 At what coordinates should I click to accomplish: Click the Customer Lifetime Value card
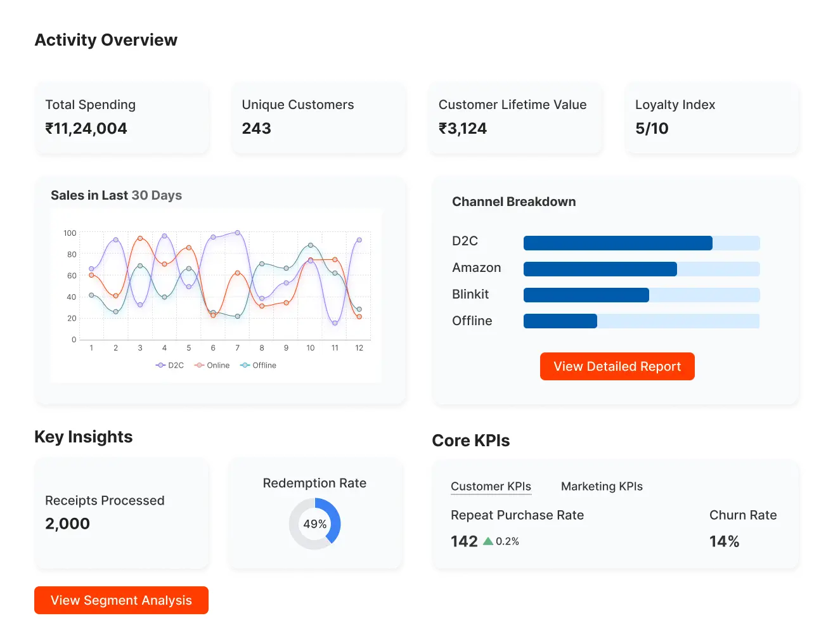515,118
